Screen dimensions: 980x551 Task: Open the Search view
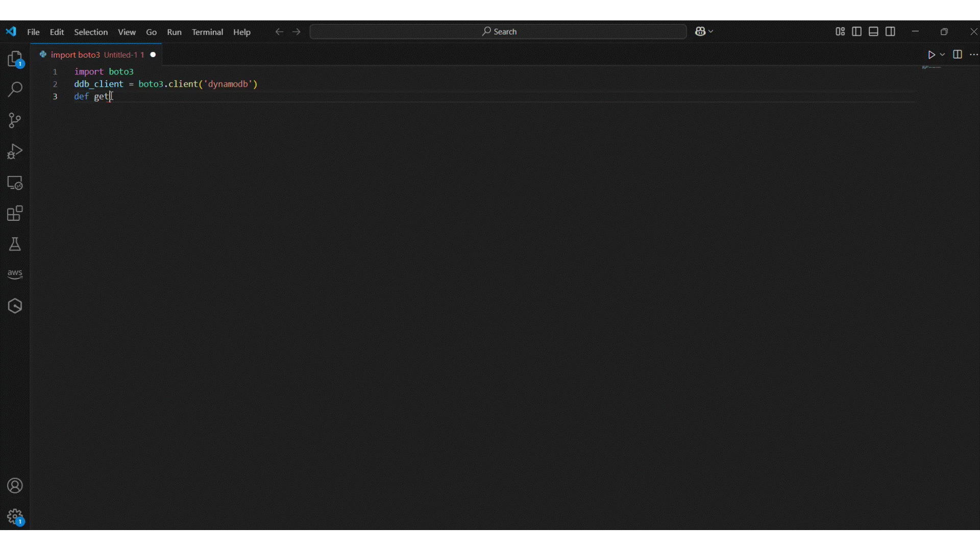coord(15,89)
